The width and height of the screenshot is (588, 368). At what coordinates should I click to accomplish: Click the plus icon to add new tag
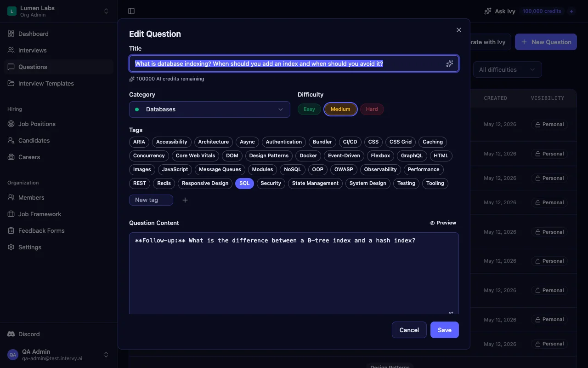tap(185, 200)
